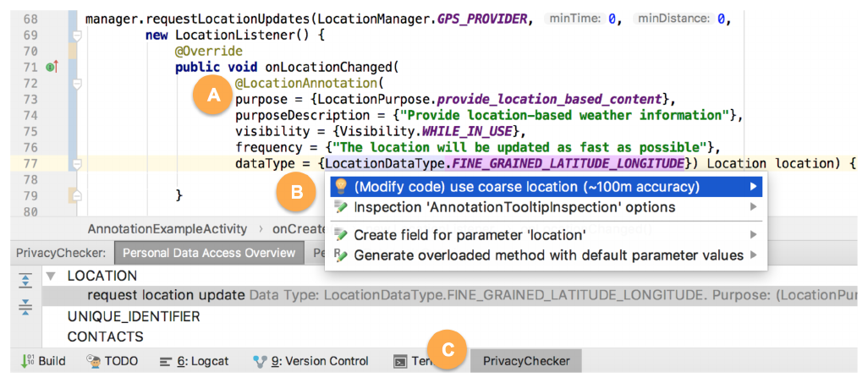Click the Collapse All icon in PrivacyChecker panel

click(26, 306)
